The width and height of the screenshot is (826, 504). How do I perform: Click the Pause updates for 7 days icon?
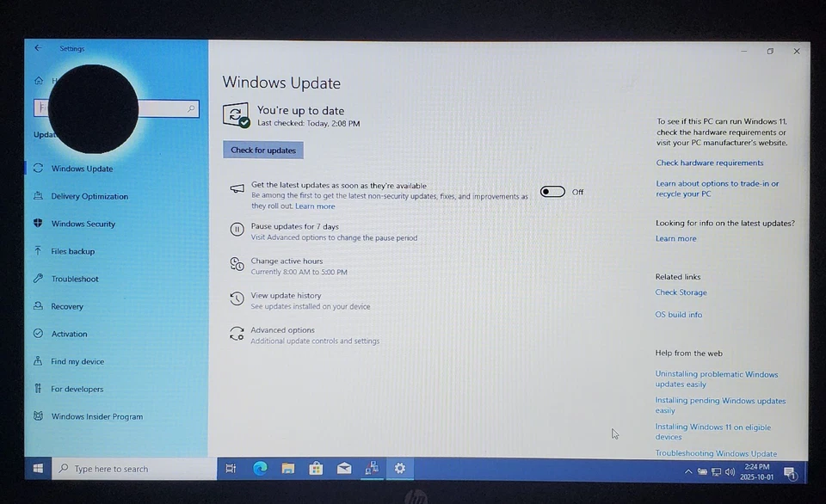(237, 229)
